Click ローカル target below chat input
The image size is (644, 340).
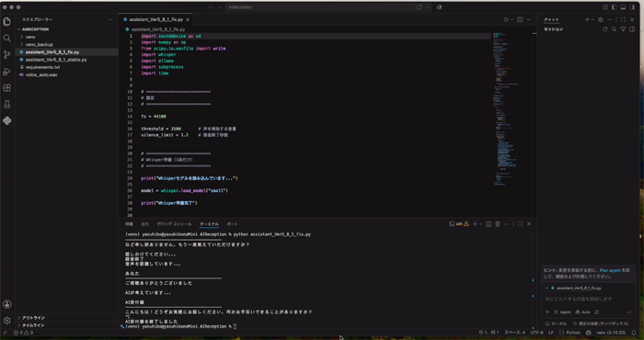tap(556, 323)
